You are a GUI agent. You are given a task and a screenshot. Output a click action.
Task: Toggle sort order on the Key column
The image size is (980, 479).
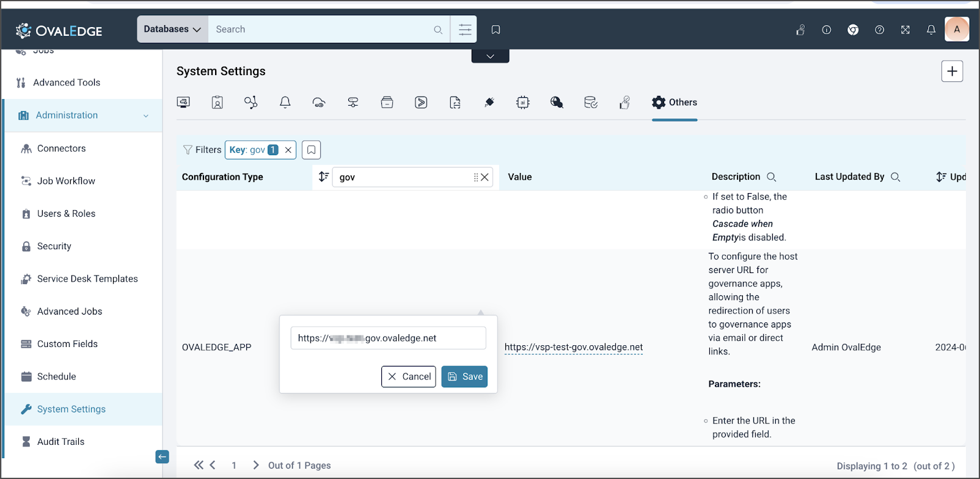(x=324, y=177)
